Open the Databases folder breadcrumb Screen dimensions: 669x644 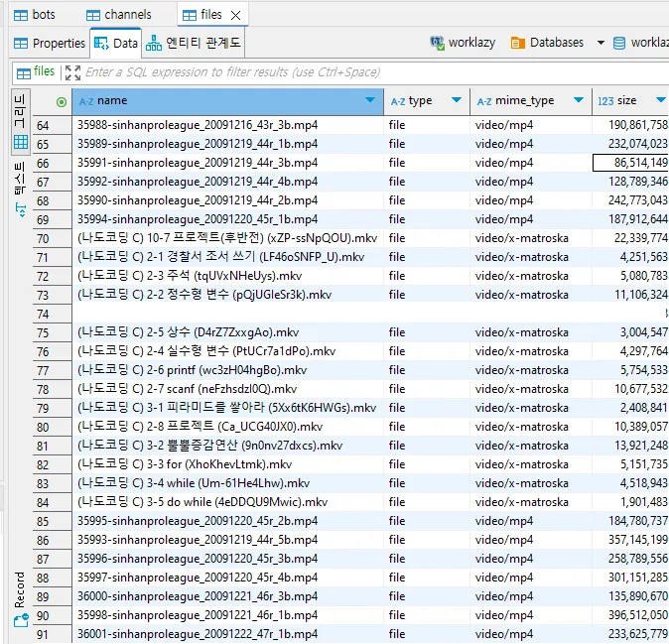(547, 43)
